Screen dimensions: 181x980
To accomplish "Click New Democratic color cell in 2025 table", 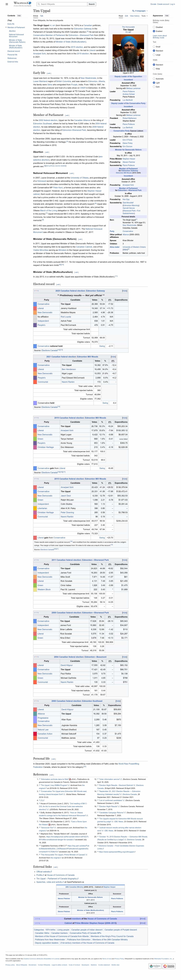I will click(x=35, y=312).
